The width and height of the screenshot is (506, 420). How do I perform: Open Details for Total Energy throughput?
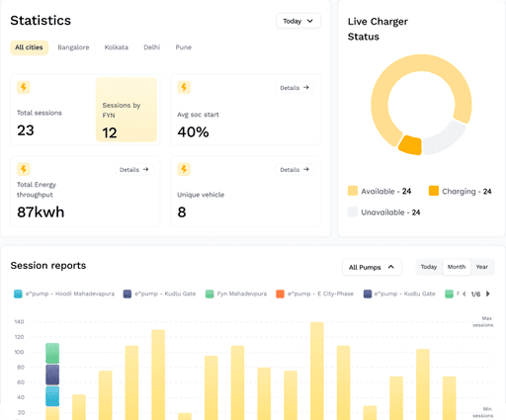[x=134, y=169]
